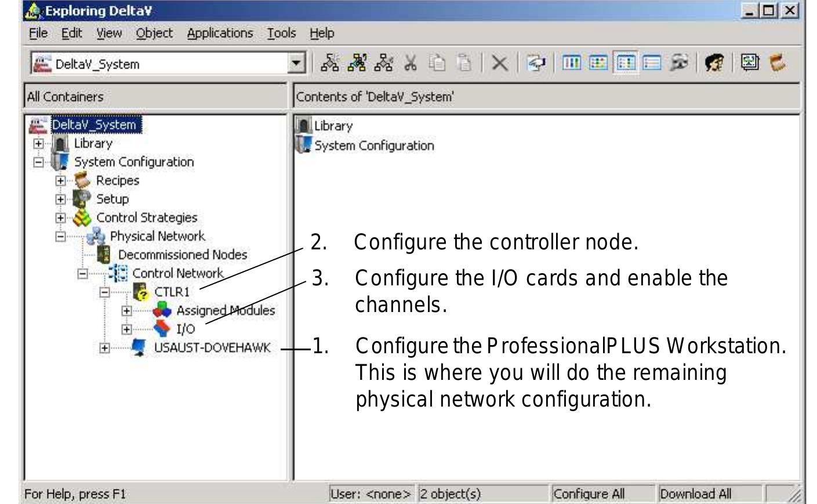Click the orange scroll icon at toolbar end
The height and width of the screenshot is (504, 817).
coord(778,63)
